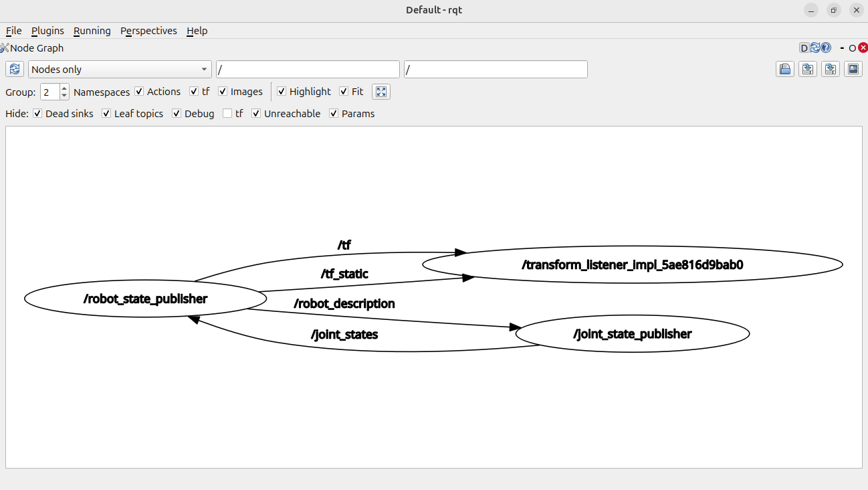Viewport: 868px width, 490px height.
Task: Select the /robot_state_publisher node
Action: [x=145, y=299]
